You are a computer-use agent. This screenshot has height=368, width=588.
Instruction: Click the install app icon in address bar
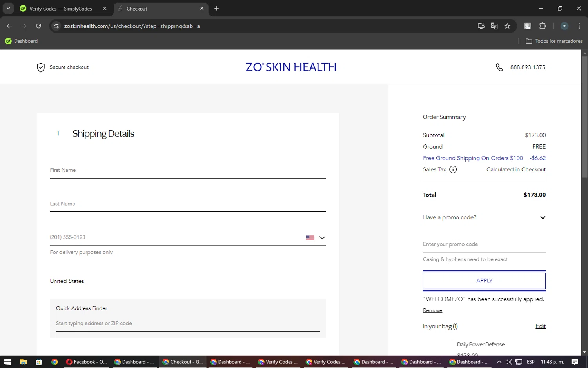tap(481, 26)
